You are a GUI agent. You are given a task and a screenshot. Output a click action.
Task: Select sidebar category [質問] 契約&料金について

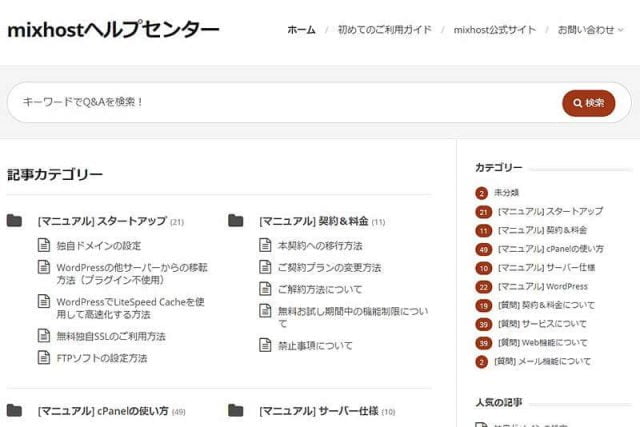tap(547, 305)
